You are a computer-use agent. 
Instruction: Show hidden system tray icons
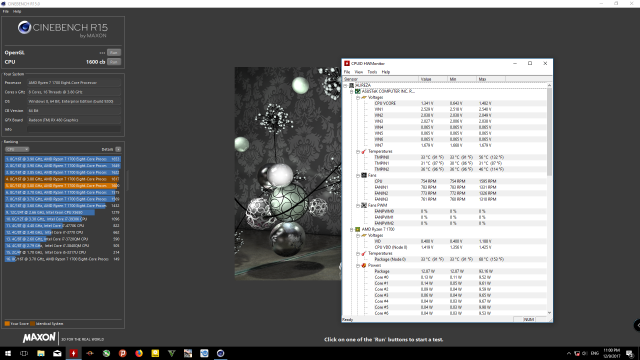(569, 353)
